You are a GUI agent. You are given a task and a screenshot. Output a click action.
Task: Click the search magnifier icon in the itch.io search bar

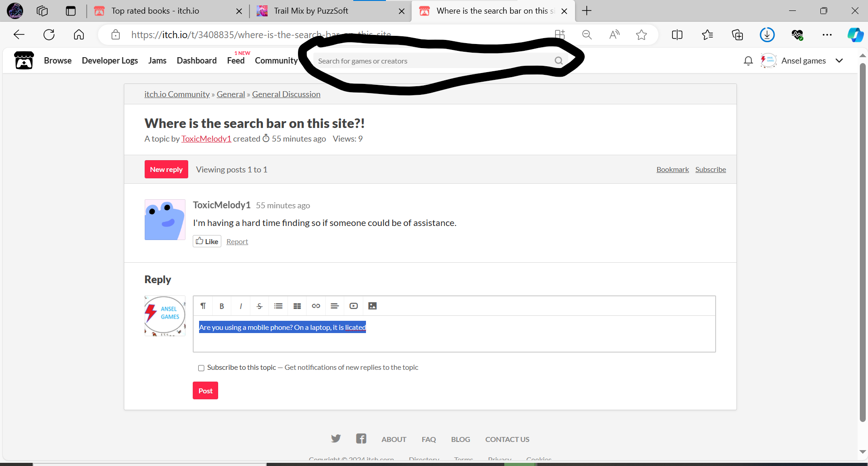coord(559,61)
